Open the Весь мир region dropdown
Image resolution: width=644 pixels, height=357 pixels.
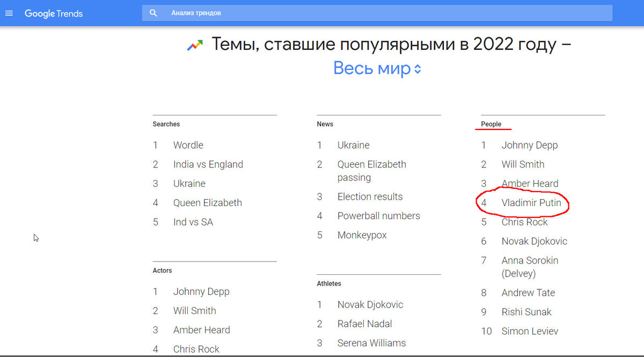point(377,69)
